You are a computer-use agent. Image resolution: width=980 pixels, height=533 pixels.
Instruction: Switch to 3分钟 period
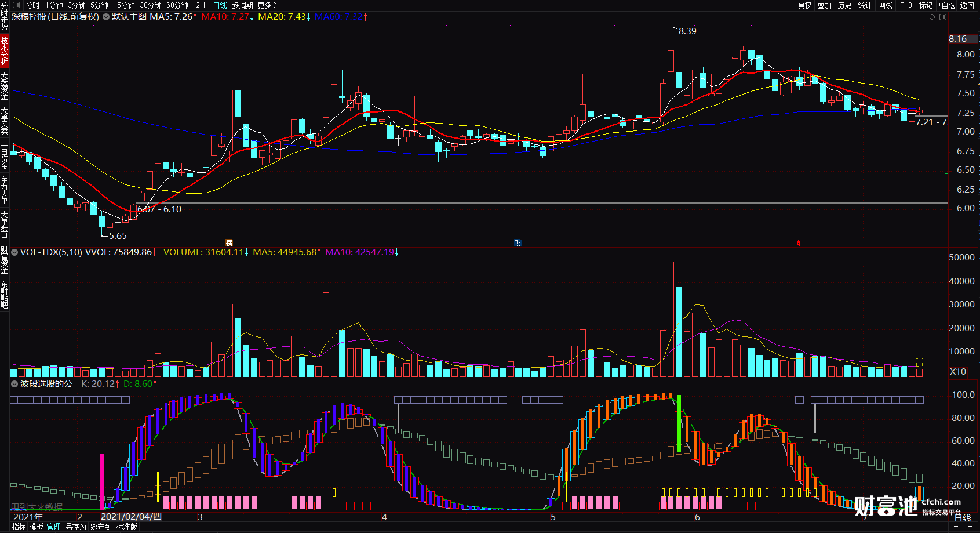[76, 5]
